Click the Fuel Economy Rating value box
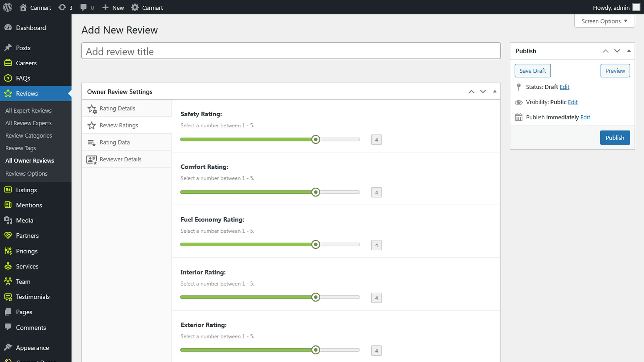This screenshot has height=362, width=644. point(376,245)
